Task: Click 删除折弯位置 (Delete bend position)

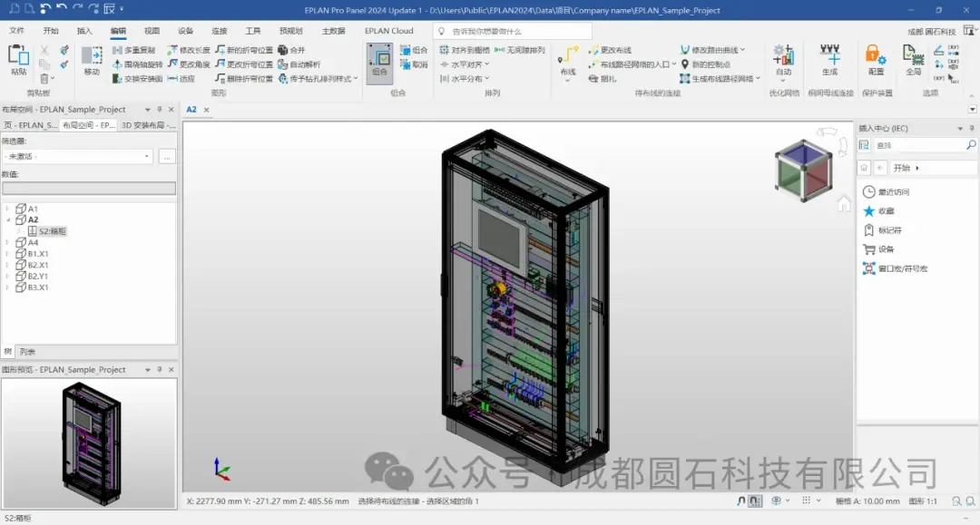Action: (244, 79)
